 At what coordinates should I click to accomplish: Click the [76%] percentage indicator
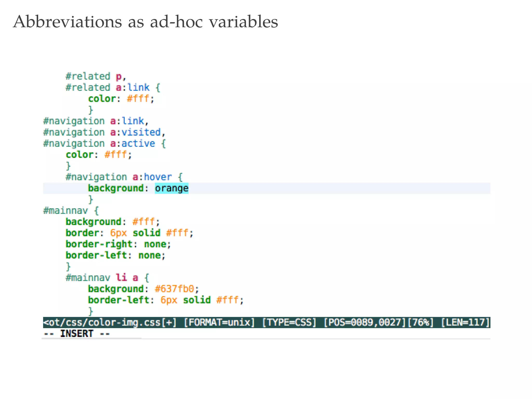[x=421, y=322]
